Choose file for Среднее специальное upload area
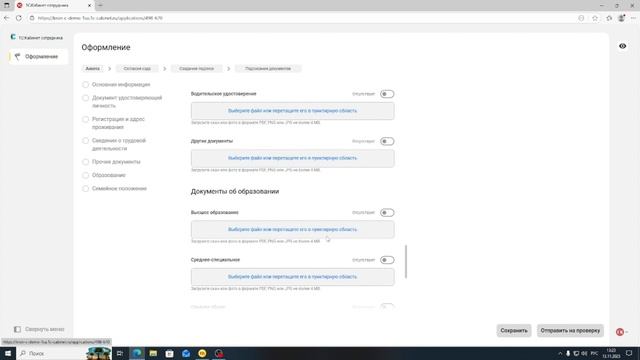Image resolution: width=640 pixels, height=360 pixels. tap(293, 277)
